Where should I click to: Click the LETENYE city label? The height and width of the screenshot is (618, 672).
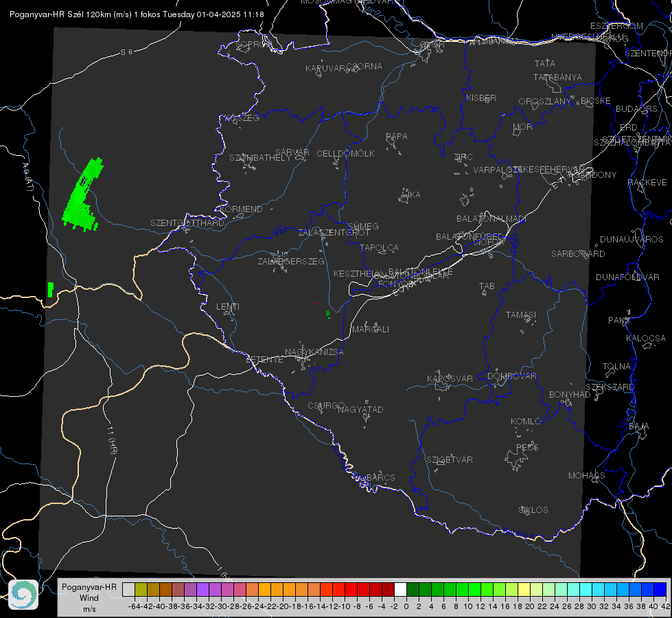pos(264,360)
